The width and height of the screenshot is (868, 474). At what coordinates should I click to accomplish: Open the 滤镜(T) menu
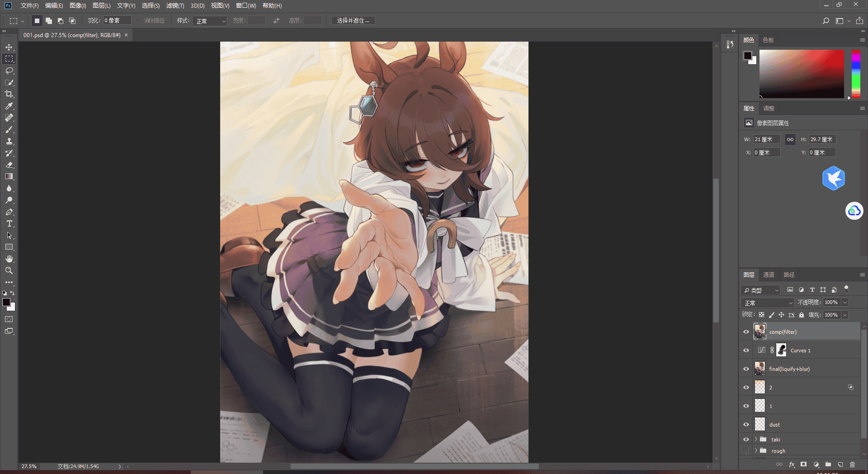[x=175, y=5]
